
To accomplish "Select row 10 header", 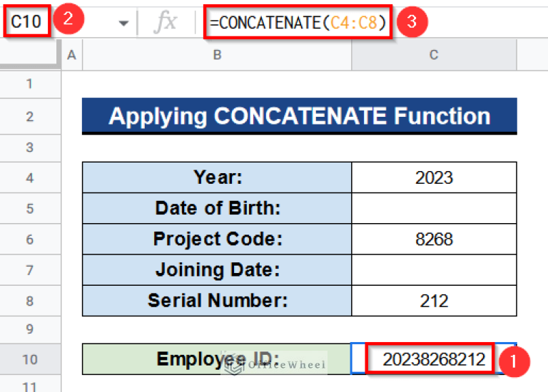I will click(30, 359).
